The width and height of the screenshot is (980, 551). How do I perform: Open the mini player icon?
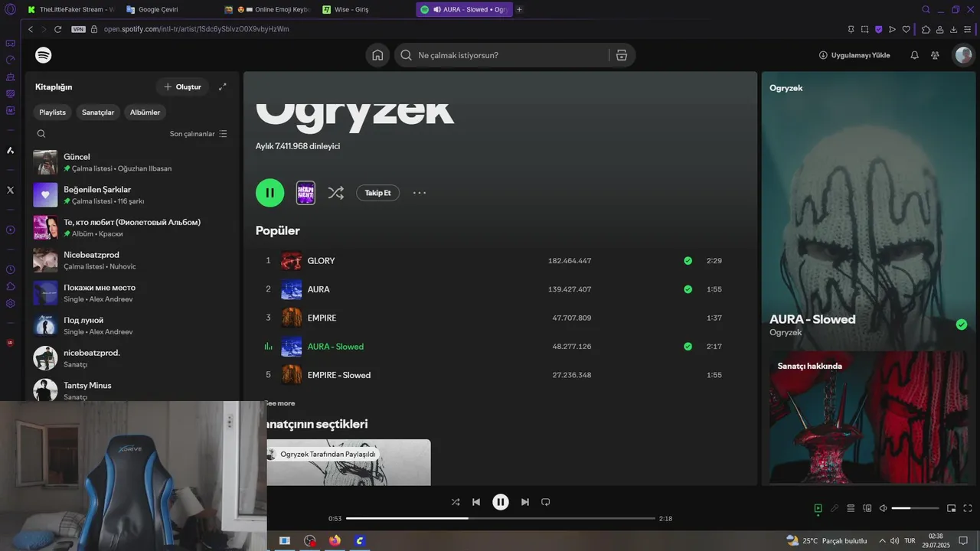(x=952, y=508)
